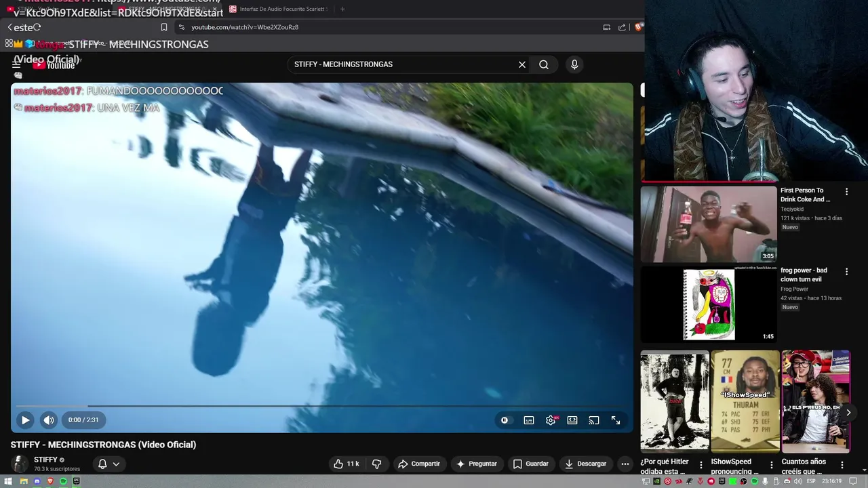
Task: Open IShowSpeed Thuram short thumbnail
Action: (745, 401)
